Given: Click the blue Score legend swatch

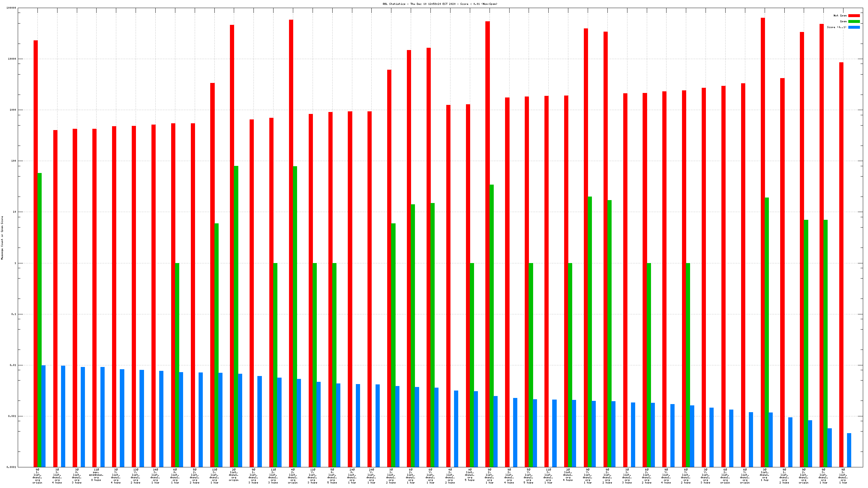Looking at the screenshot, I should pyautogui.click(x=853, y=27).
